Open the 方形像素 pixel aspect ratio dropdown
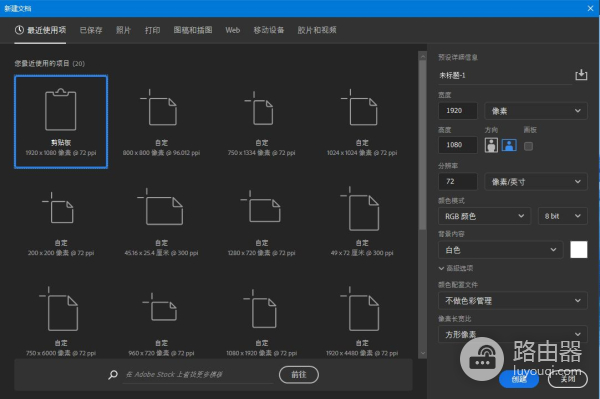 [513, 334]
